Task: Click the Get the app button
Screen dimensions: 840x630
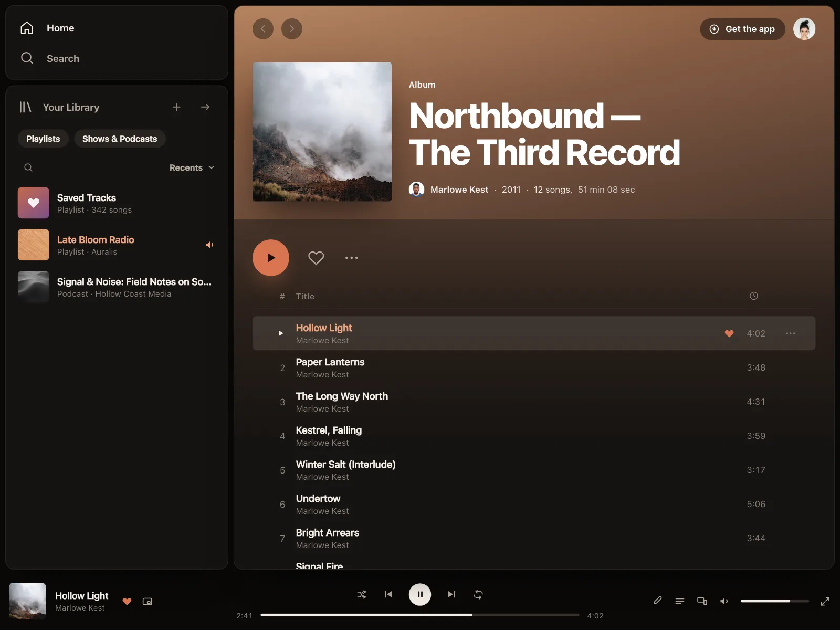Action: click(742, 29)
